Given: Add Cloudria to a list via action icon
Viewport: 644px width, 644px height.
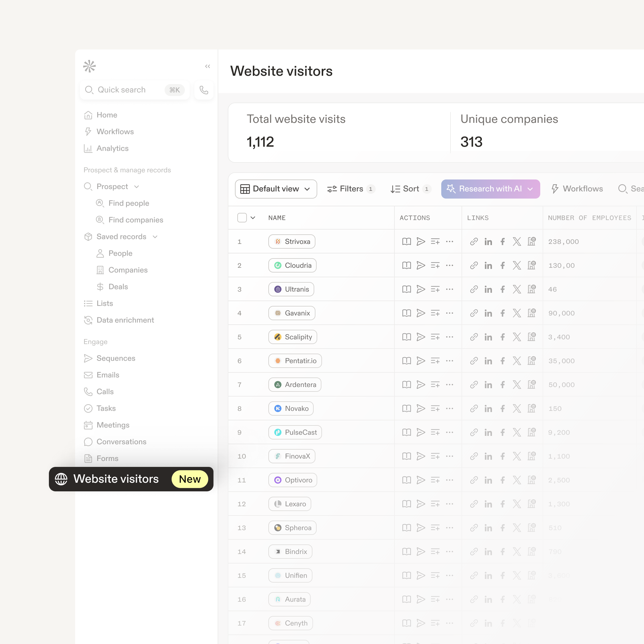Looking at the screenshot, I should coord(435,265).
